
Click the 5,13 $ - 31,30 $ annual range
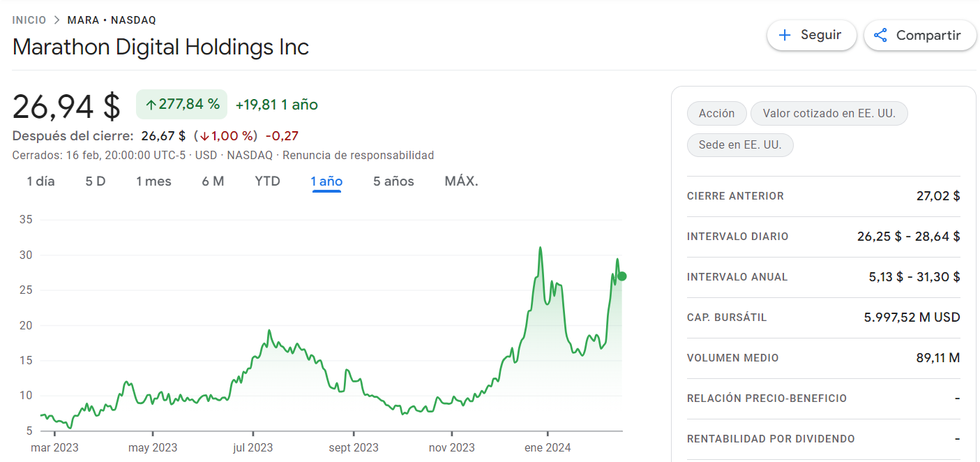(914, 277)
